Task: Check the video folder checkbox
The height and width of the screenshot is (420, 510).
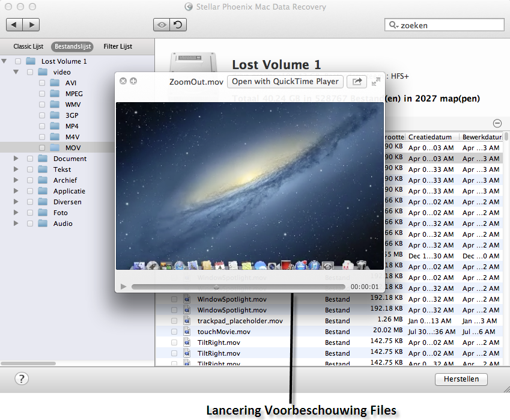Action: pos(30,72)
